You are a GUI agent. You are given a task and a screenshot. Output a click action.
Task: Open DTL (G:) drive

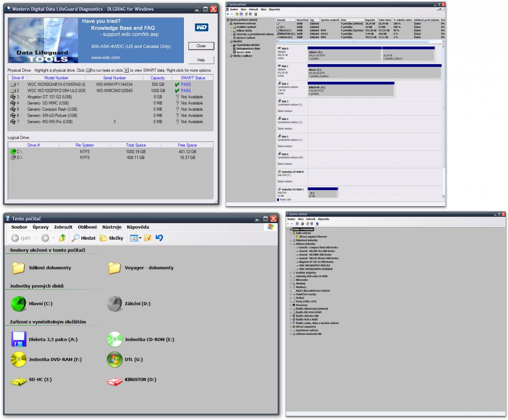[125, 359]
